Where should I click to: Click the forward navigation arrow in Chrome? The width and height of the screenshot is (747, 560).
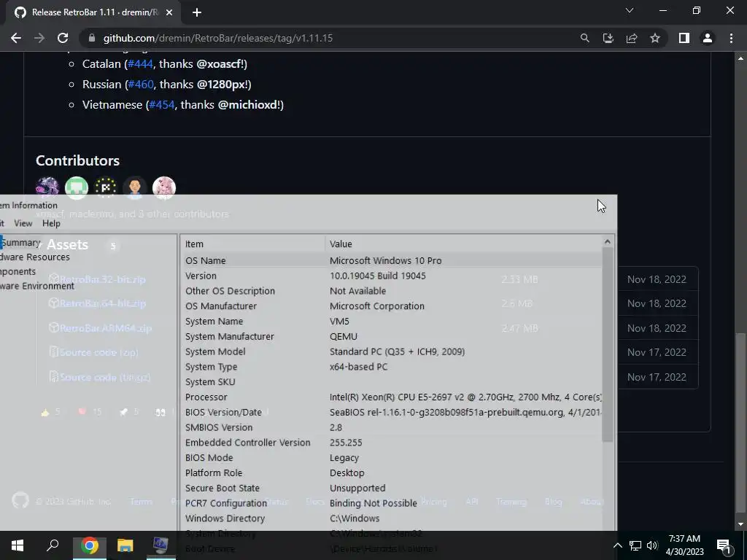point(39,38)
